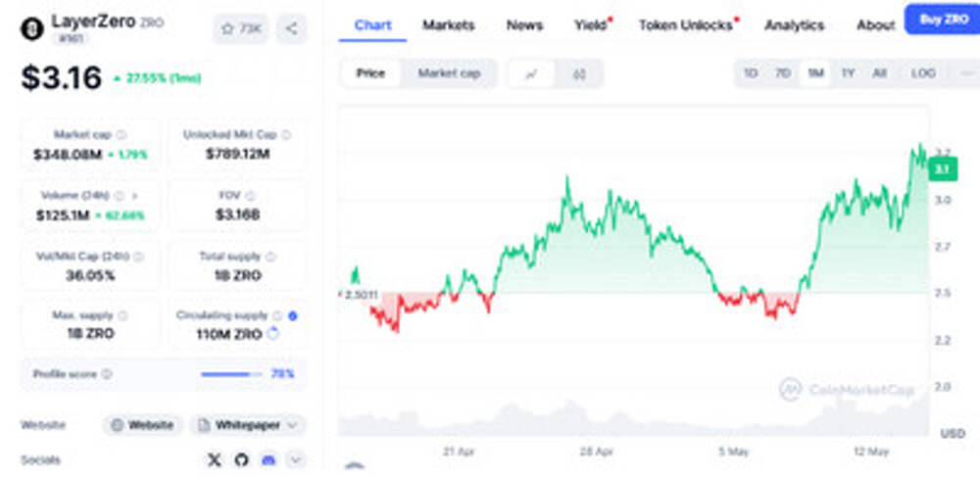The width and height of the screenshot is (980, 480).
Task: Set chart range to 7D
Action: point(782,73)
